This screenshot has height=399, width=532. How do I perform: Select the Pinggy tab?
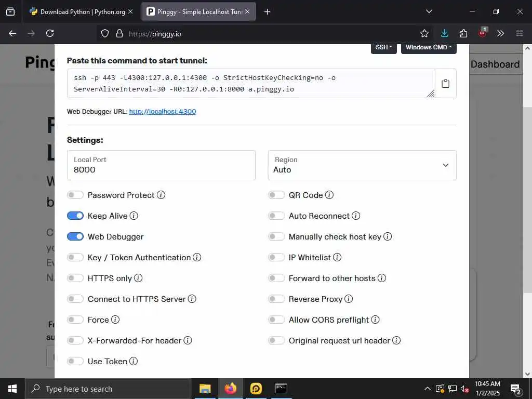click(198, 12)
